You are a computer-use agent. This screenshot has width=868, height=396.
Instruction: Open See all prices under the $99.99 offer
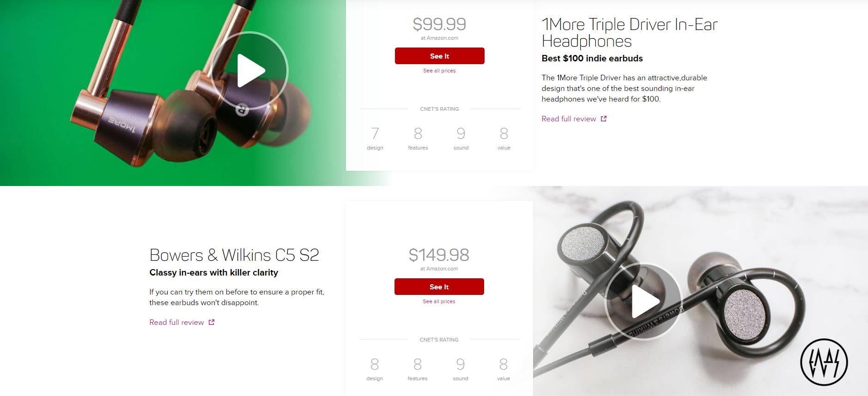tap(439, 71)
